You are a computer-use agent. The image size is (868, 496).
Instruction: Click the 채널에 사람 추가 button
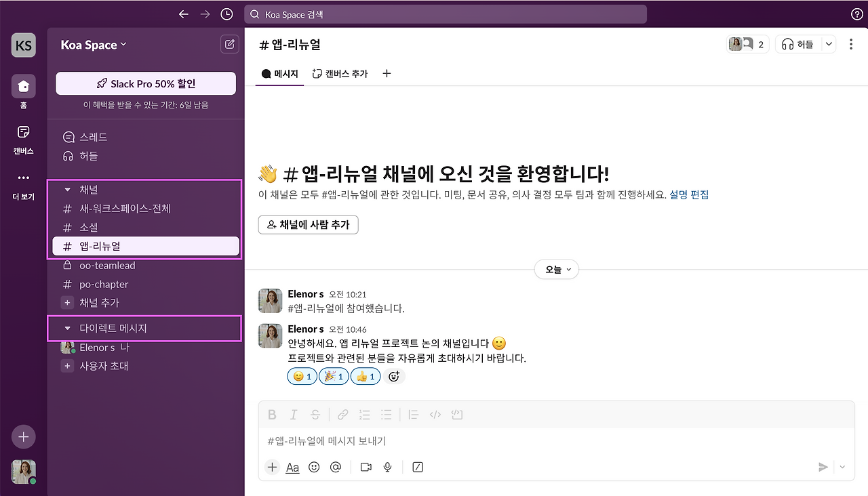(x=308, y=225)
